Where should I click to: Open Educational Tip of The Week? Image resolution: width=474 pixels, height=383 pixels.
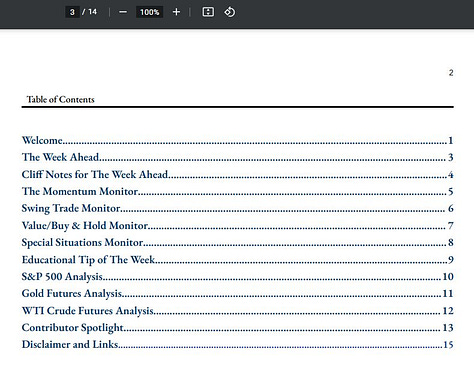click(x=237, y=260)
